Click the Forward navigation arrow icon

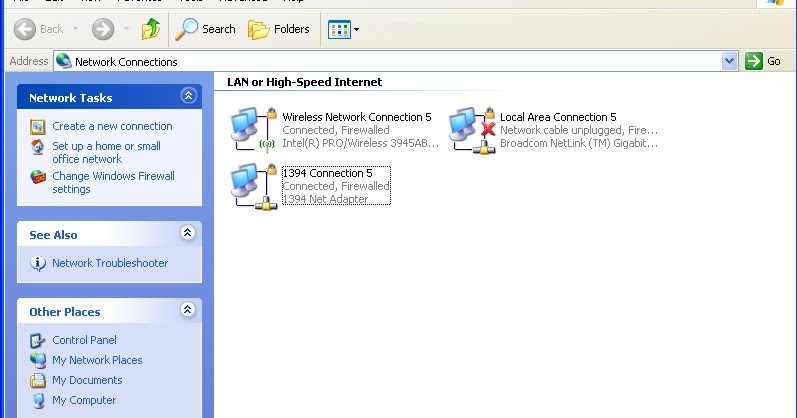click(103, 29)
